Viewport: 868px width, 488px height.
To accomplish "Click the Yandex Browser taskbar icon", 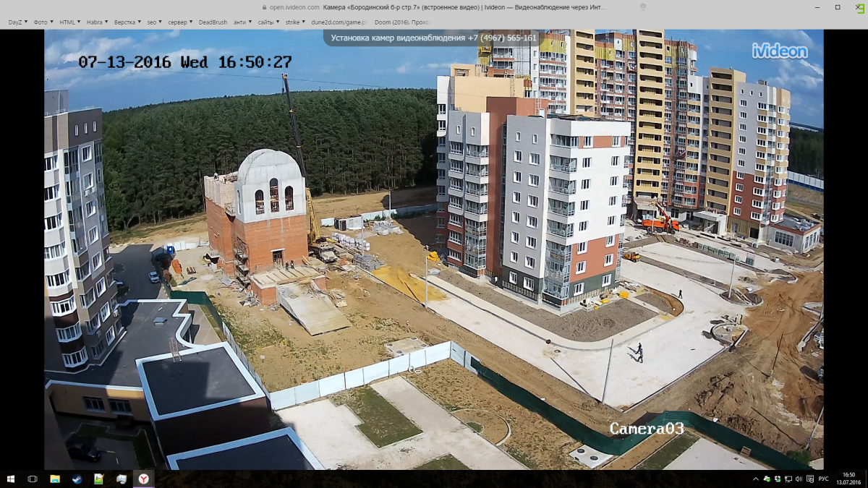I will [143, 479].
